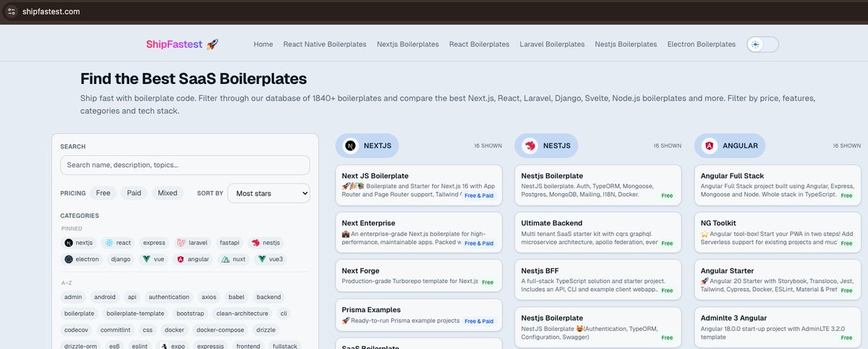
Task: Select the bootstrap category tag
Action: point(190,314)
